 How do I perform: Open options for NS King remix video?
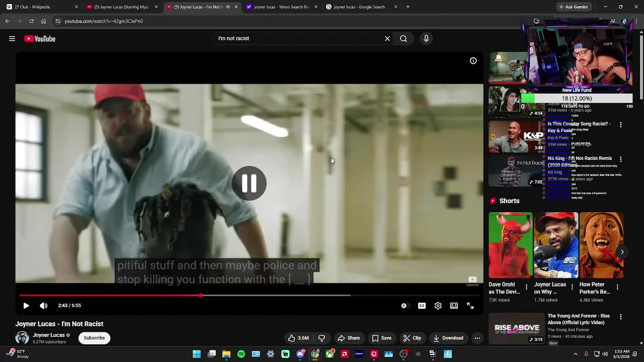[621, 159]
